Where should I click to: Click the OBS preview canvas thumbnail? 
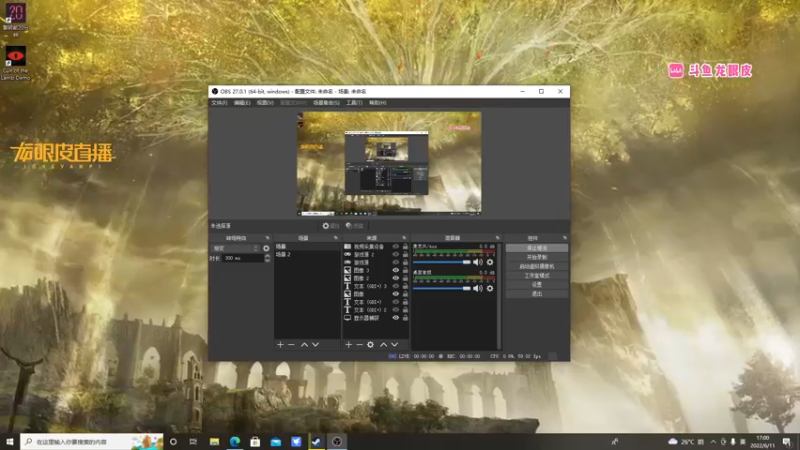[389, 163]
